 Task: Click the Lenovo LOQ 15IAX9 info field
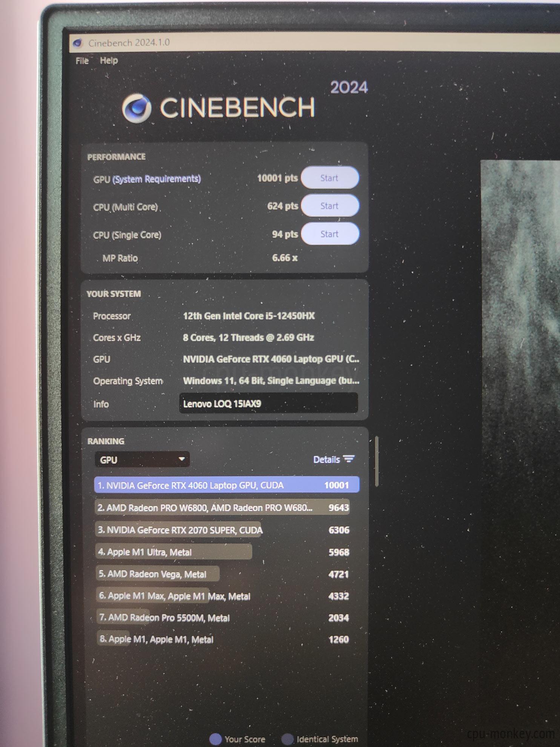(x=268, y=403)
